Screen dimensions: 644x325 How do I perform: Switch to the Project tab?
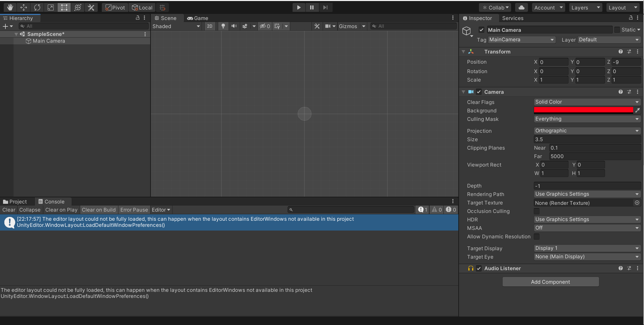point(15,202)
